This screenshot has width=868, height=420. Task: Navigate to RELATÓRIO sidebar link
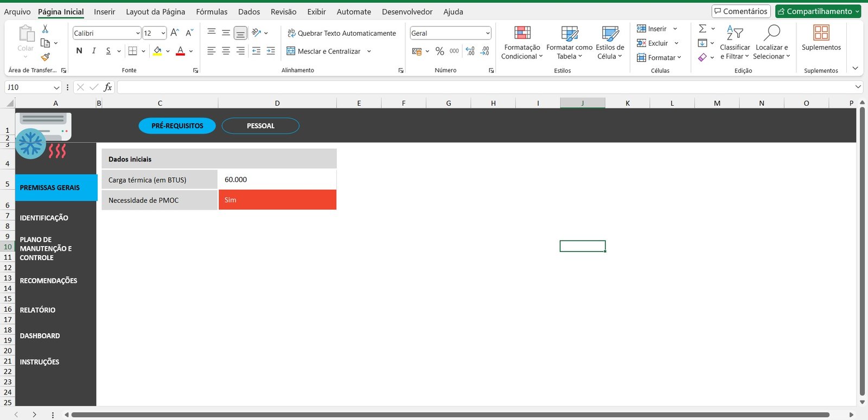click(x=37, y=310)
